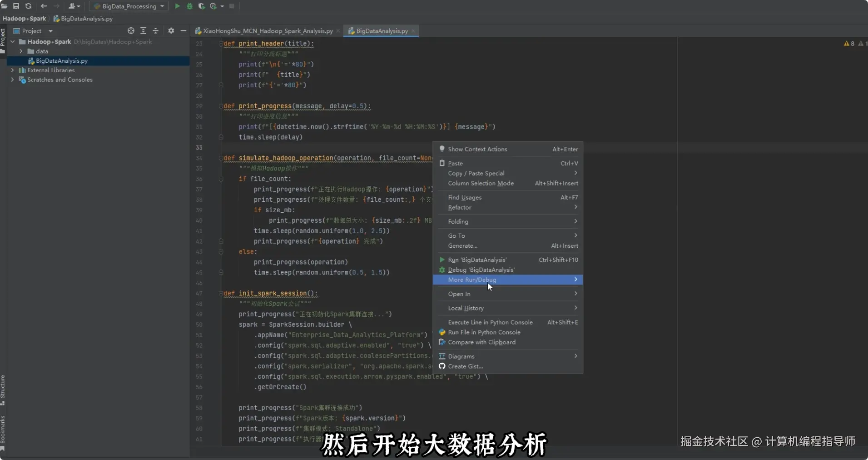Choose Show Context Actions menu entry
The width and height of the screenshot is (868, 460).
pos(508,149)
